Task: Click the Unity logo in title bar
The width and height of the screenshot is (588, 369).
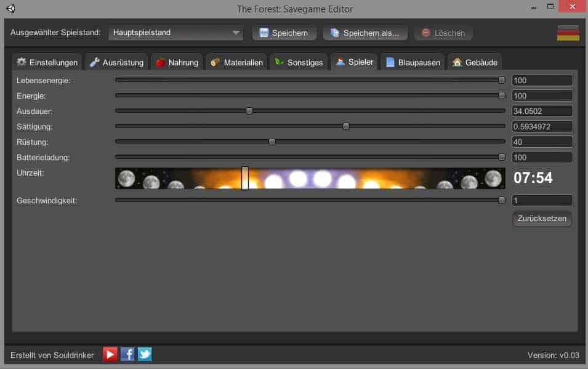Action: 11,9
